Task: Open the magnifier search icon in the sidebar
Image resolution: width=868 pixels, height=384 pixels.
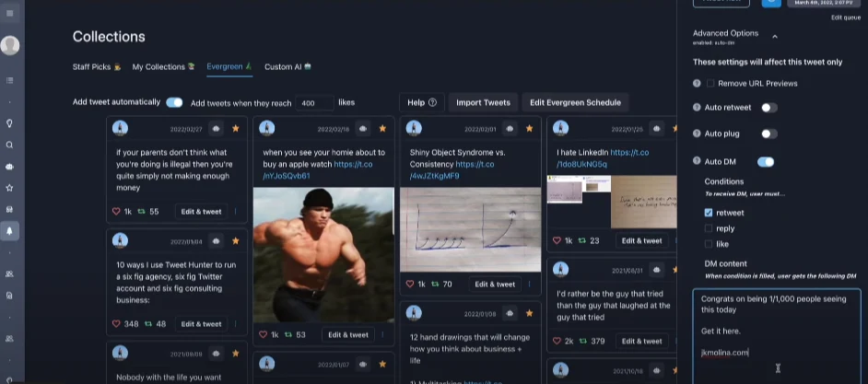Action: pos(9,145)
